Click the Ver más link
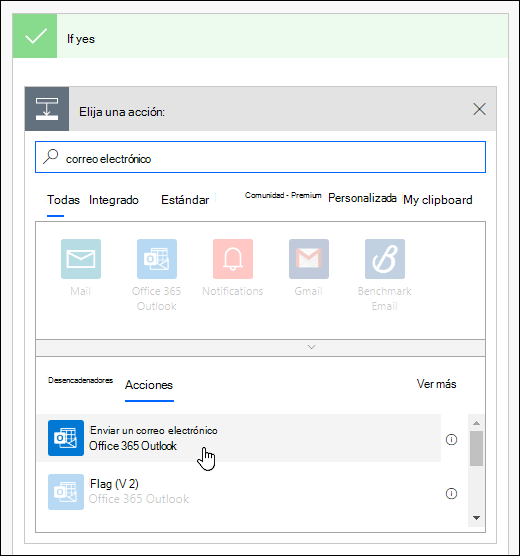Screen dimensions: 520x556 point(436,384)
